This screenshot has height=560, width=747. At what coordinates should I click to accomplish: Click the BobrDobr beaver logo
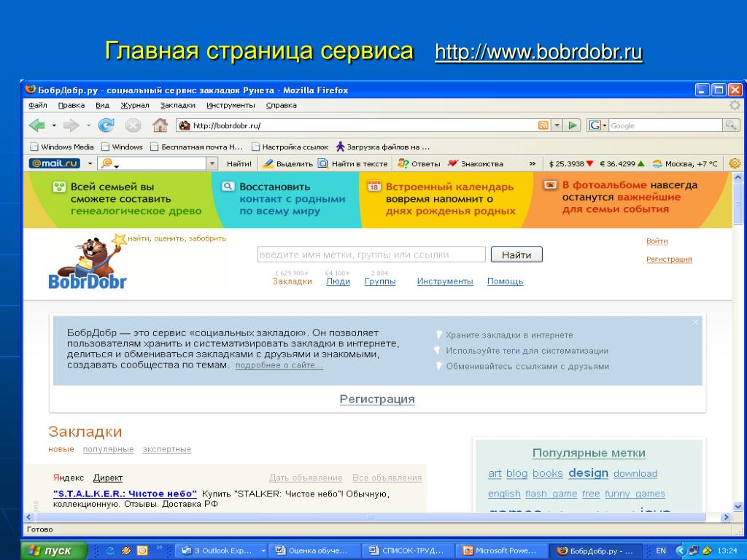88,262
